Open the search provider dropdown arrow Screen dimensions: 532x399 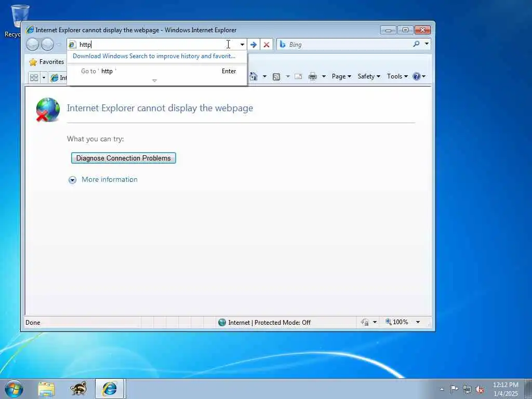click(x=427, y=44)
